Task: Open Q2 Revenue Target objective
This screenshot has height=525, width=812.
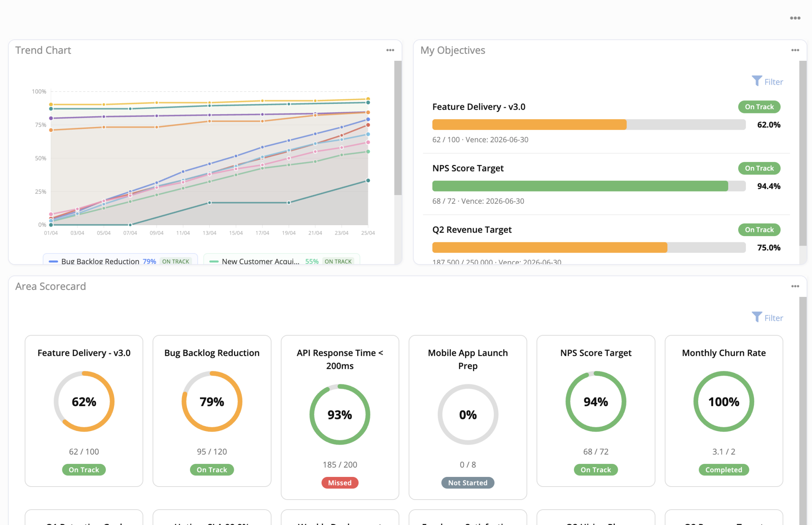Action: [472, 230]
